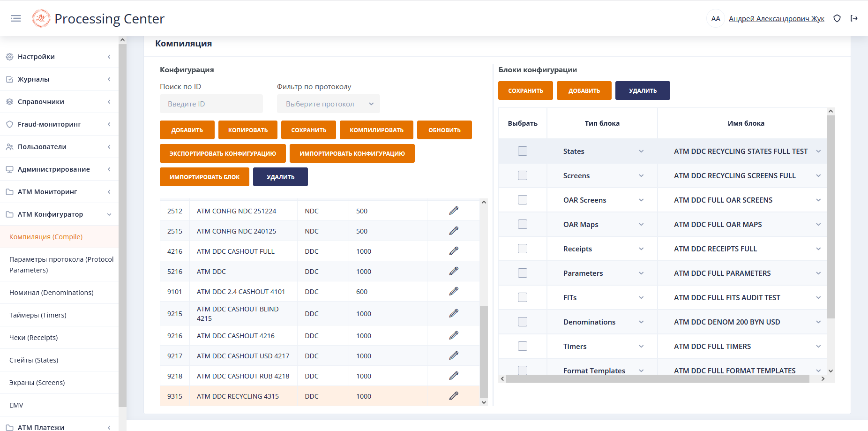Click the logout icon in header
The height and width of the screenshot is (431, 868).
click(x=854, y=18)
